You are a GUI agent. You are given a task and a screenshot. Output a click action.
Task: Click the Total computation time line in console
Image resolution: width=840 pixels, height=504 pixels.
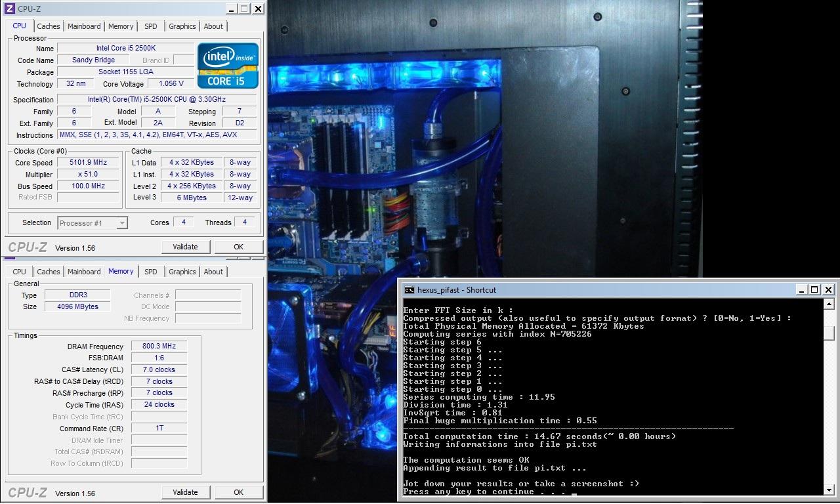(x=539, y=436)
